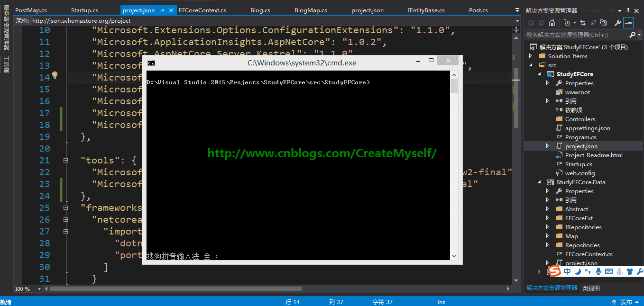Expand the Map folder
The width and height of the screenshot is (644, 306).
coord(548,236)
